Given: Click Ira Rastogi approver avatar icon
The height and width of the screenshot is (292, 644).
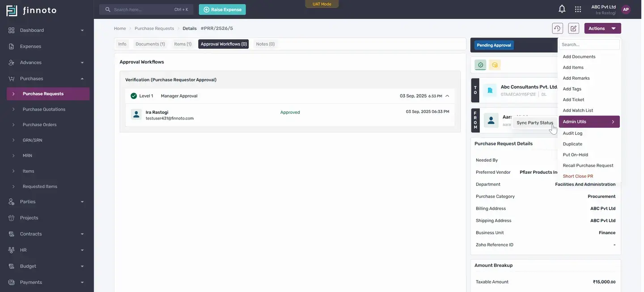Looking at the screenshot, I should (x=136, y=115).
